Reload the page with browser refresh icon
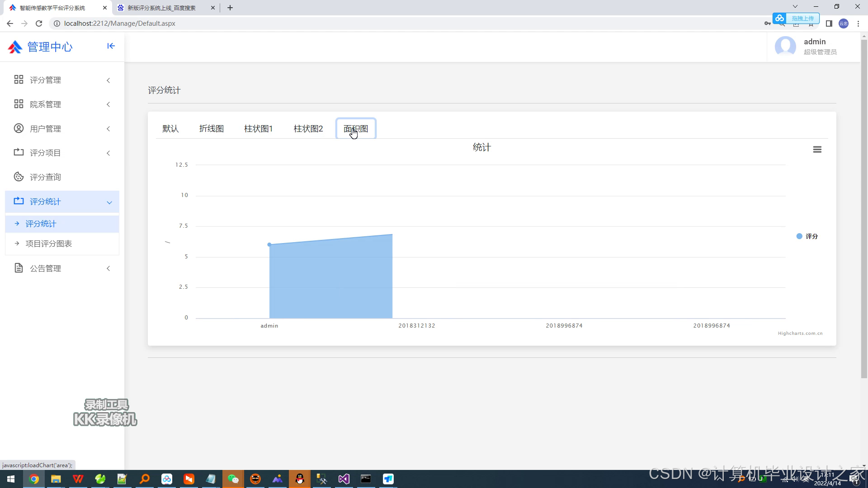Screen dimensions: 868x488 click(x=39, y=23)
